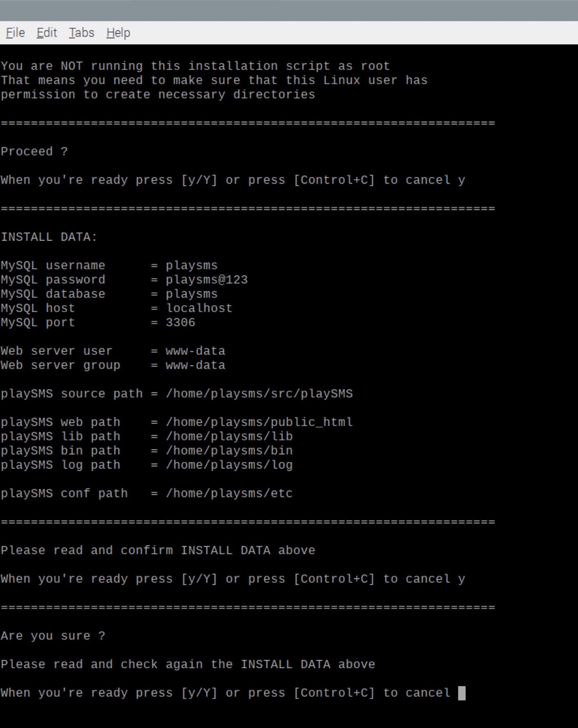The height and width of the screenshot is (728, 578).
Task: Click 'Web server group' www-data value
Action: click(x=195, y=365)
